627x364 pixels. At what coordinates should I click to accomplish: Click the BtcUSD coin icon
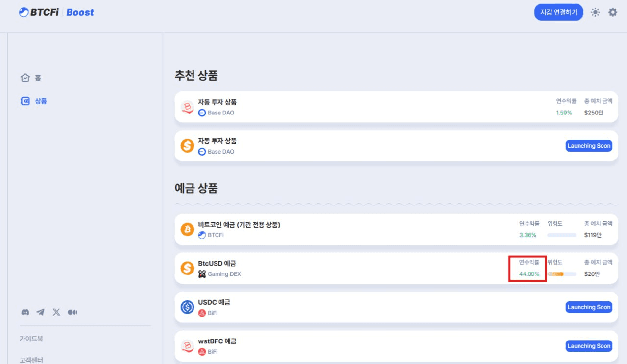tap(187, 268)
